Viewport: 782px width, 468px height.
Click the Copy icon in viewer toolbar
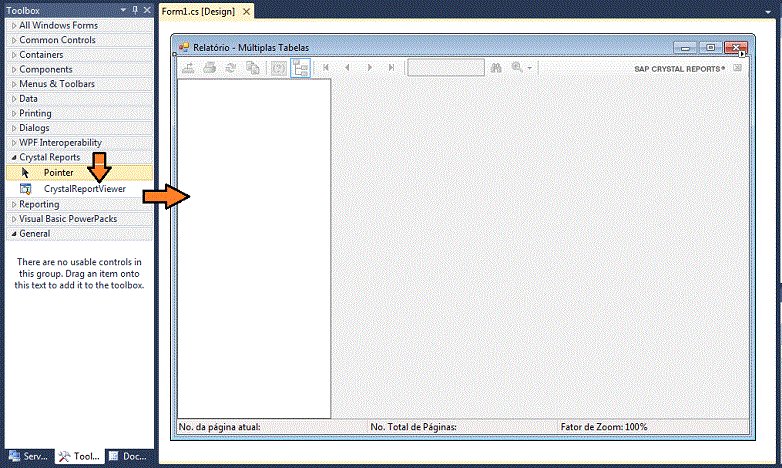[253, 68]
